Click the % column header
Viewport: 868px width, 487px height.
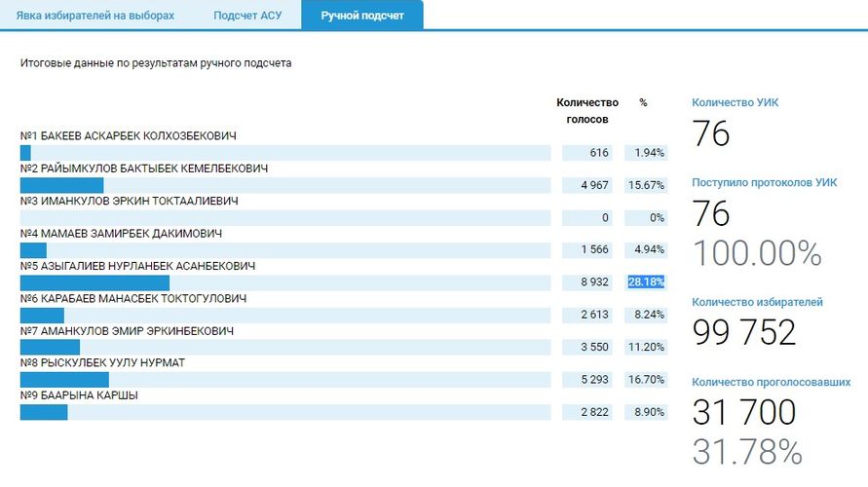pyautogui.click(x=643, y=102)
